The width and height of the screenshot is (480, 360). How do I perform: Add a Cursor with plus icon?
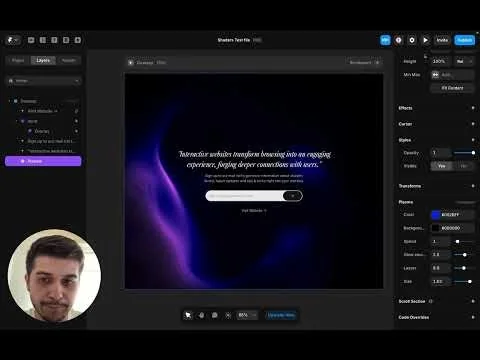point(473,124)
